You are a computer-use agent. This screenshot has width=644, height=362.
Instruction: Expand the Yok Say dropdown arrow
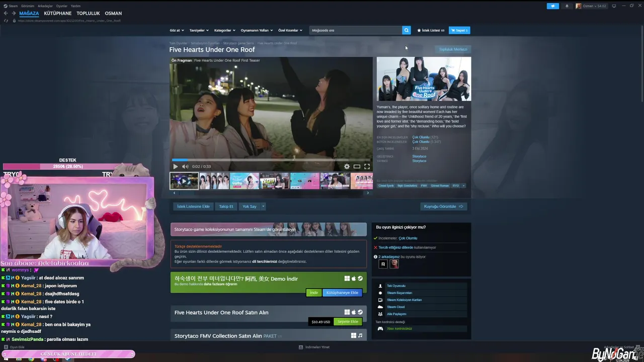(263, 206)
